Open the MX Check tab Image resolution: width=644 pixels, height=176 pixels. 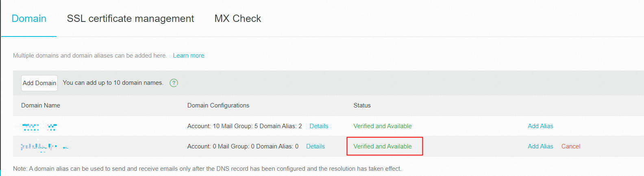(237, 19)
